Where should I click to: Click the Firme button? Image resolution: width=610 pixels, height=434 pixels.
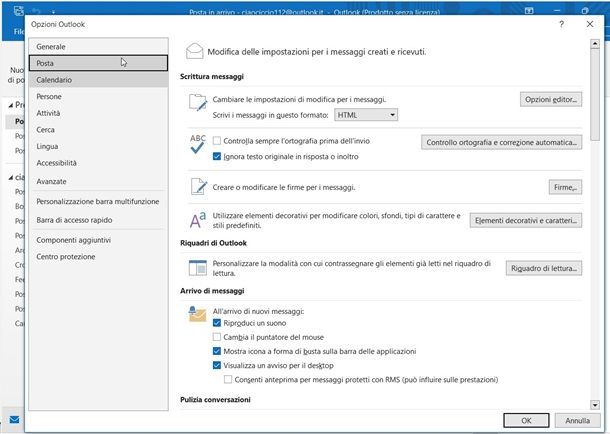tap(565, 187)
